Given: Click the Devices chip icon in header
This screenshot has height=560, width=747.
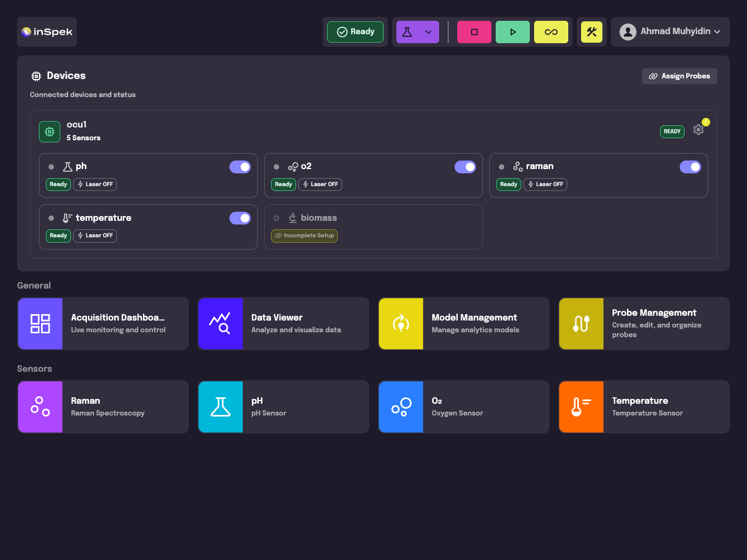Looking at the screenshot, I should [36, 76].
